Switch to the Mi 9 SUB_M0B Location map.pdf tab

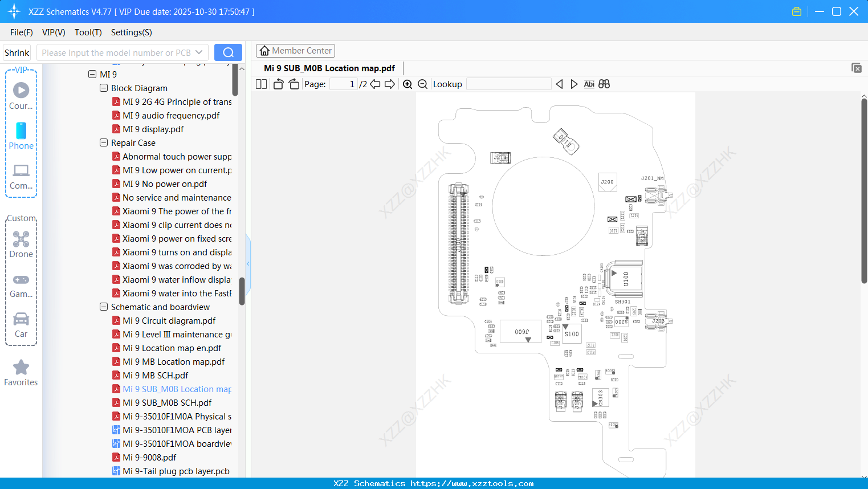coord(328,68)
